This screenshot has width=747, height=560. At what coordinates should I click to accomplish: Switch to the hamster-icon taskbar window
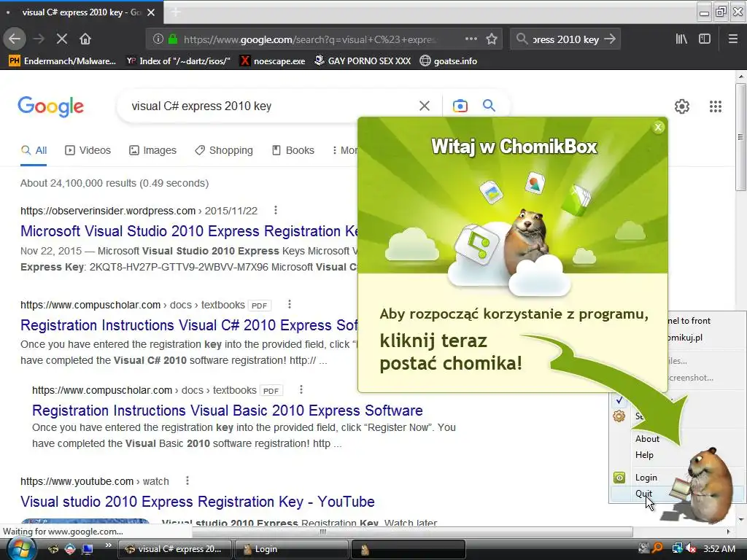[x=408, y=549]
